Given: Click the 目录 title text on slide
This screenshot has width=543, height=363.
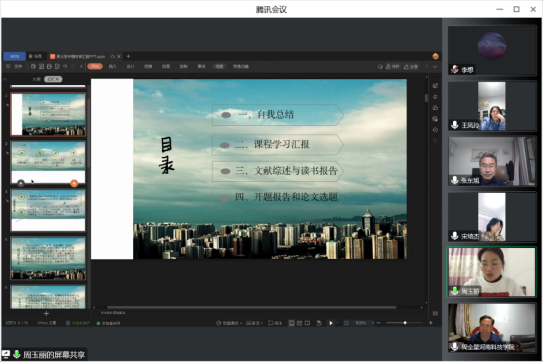Looking at the screenshot, I should click(x=167, y=156).
